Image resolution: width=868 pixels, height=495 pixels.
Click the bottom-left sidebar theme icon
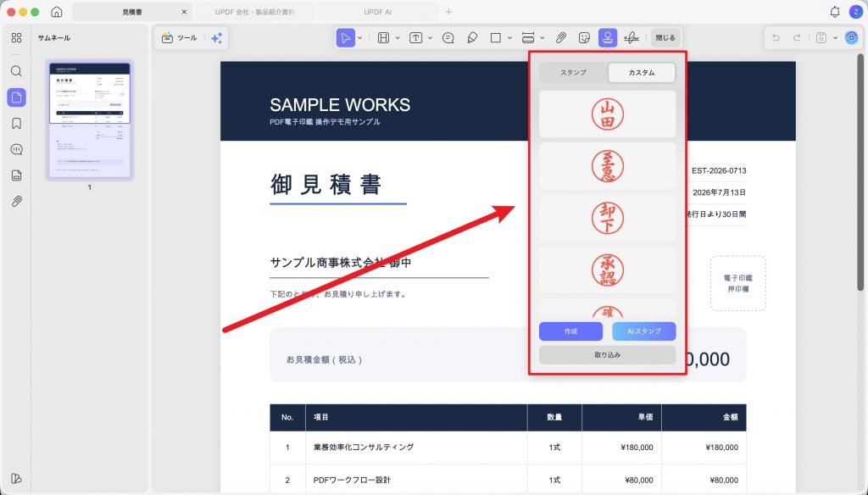[17, 478]
